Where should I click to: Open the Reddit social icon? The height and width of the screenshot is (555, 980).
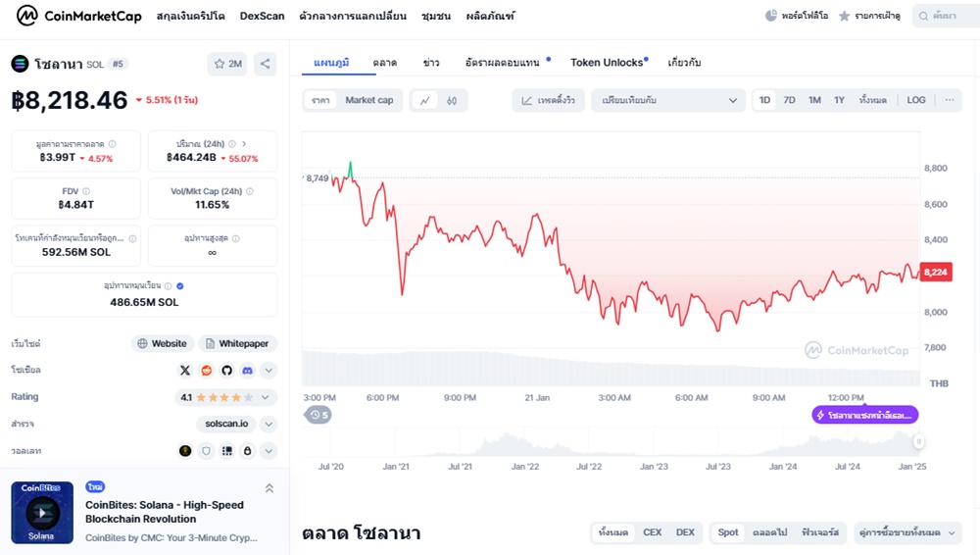[206, 371]
